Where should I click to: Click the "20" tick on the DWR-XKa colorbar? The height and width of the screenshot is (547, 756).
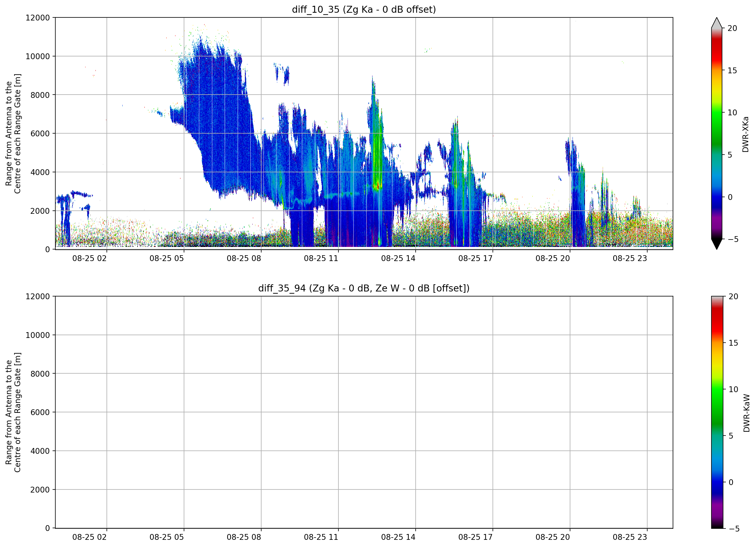[732, 28]
